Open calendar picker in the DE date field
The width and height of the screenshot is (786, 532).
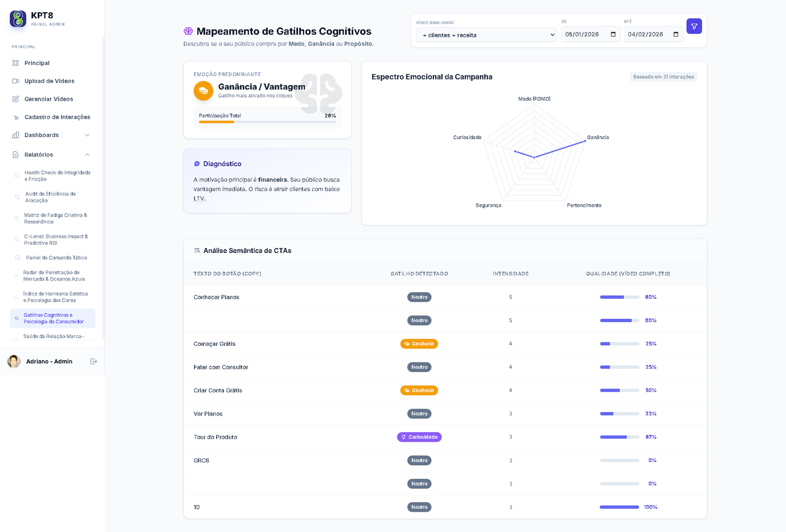(x=613, y=34)
